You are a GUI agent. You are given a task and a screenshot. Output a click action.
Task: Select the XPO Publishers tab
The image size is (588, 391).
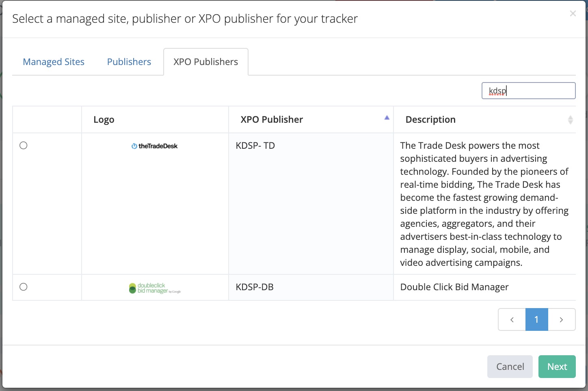205,62
